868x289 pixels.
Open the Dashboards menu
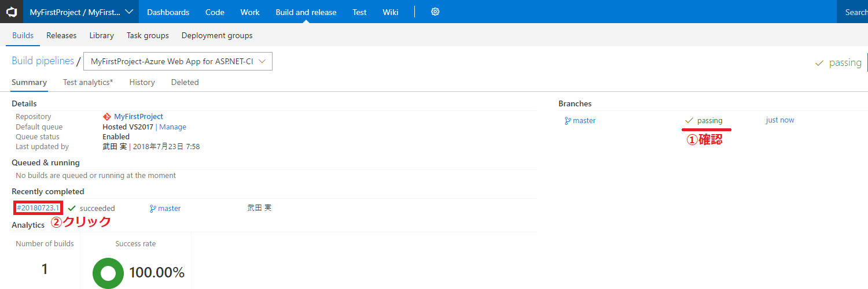pos(168,12)
